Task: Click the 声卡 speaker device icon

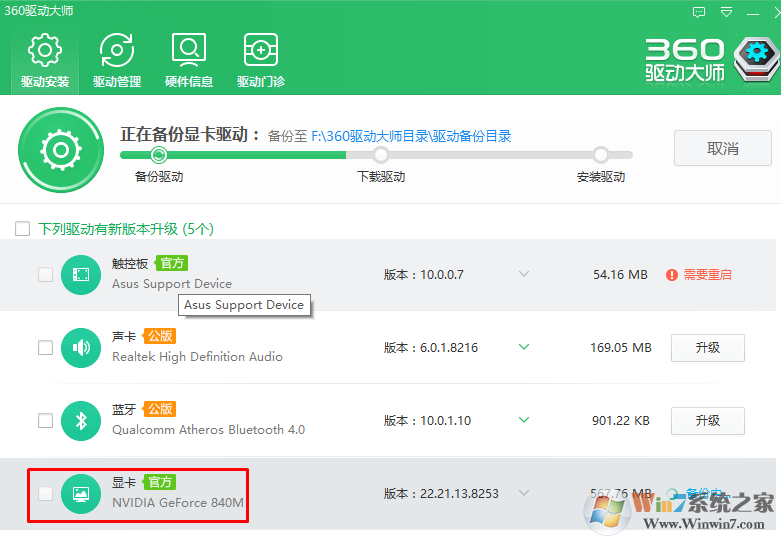Action: coord(81,347)
